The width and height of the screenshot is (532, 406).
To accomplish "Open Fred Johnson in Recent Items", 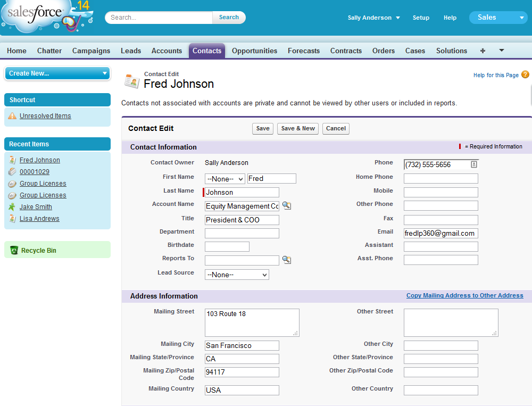I will [x=40, y=160].
